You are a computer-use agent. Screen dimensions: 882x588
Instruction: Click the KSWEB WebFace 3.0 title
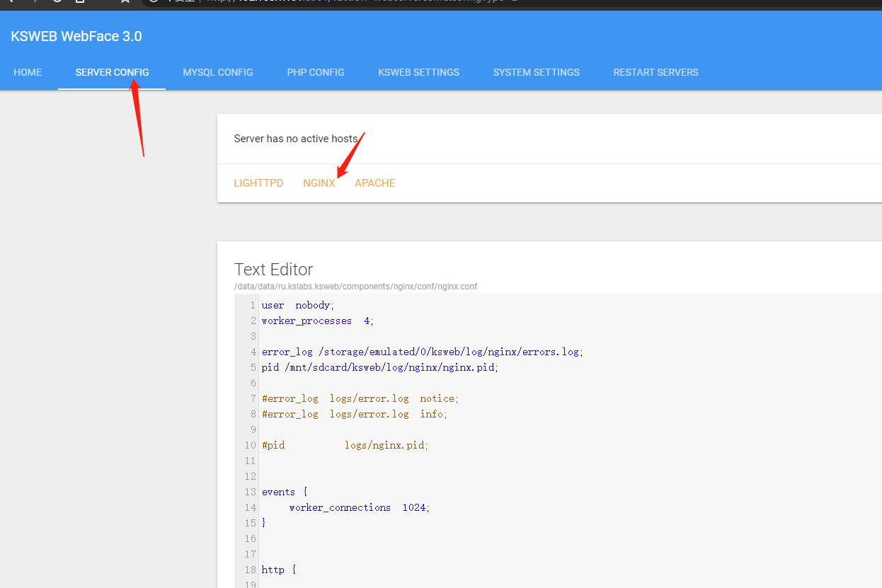pyautogui.click(x=76, y=36)
